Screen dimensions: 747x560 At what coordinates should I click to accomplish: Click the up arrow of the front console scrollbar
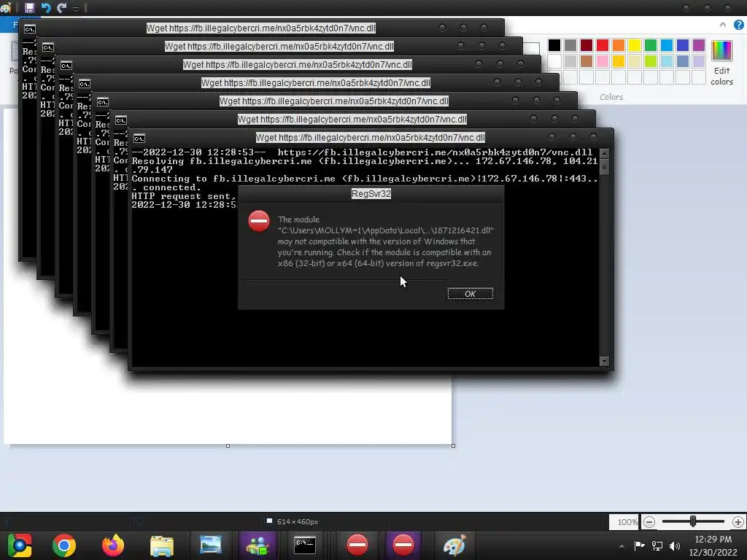[x=604, y=153]
